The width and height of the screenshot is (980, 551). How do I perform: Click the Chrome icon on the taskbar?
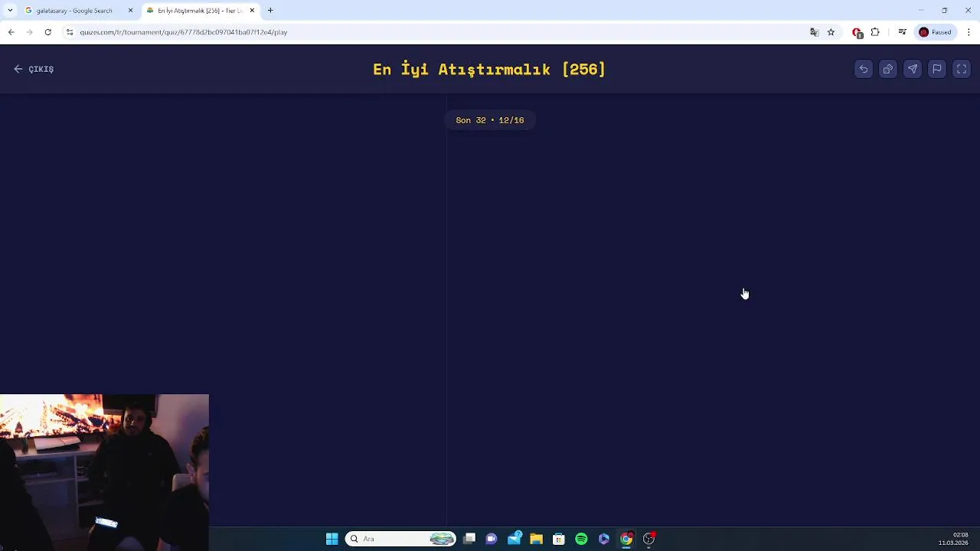626,539
